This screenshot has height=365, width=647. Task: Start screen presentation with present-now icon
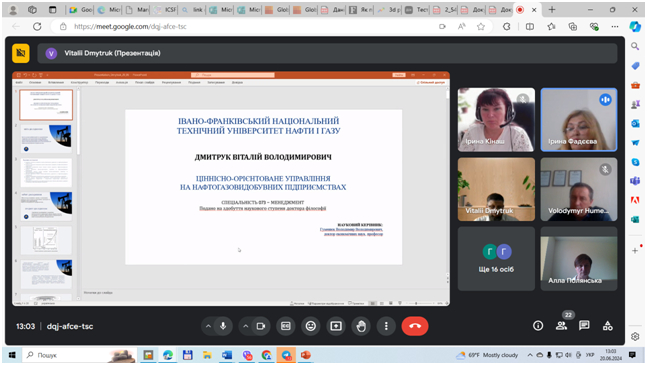[x=336, y=326]
